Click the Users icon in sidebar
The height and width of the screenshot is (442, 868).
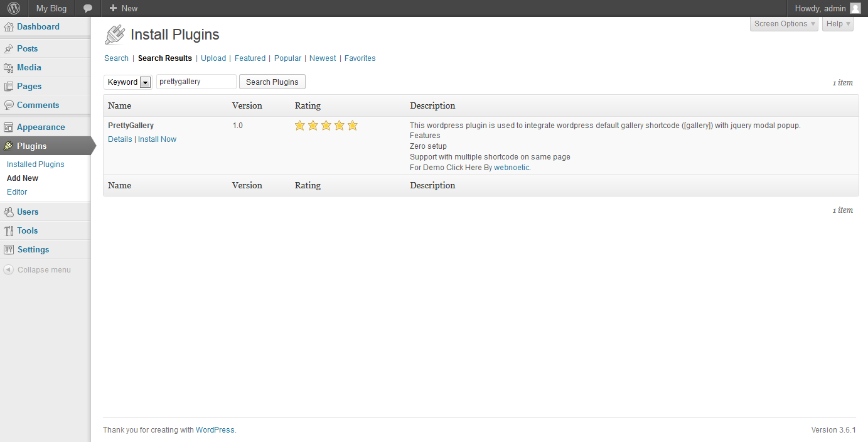coord(9,212)
